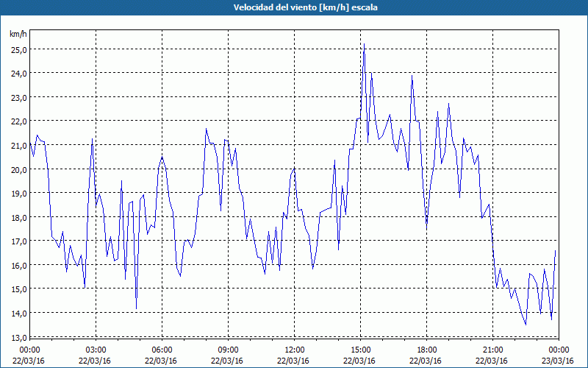The width and height of the screenshot is (588, 368).
Task: Click the '12:00' time label
Action: click(x=295, y=350)
